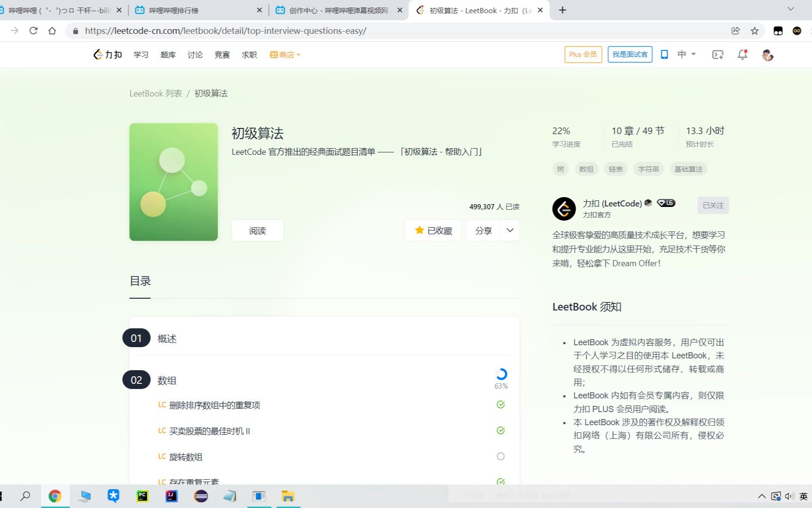Click the share page icon in address bar

736,31
